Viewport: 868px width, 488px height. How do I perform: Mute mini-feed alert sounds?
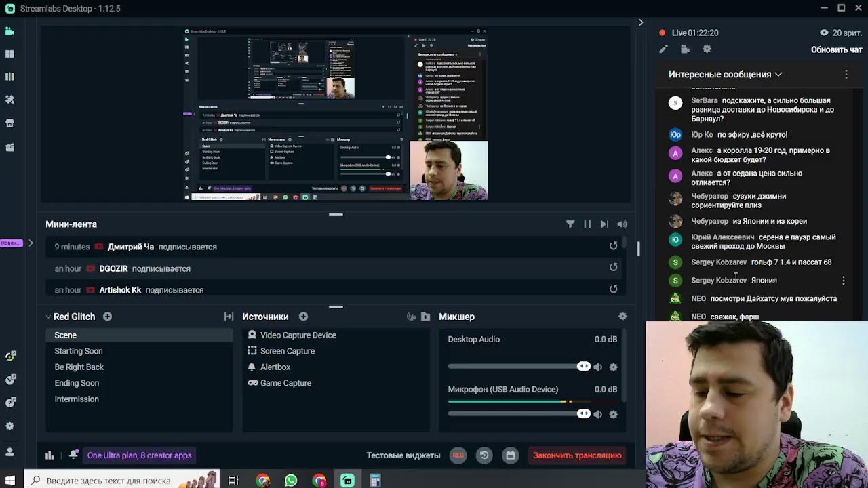point(622,224)
